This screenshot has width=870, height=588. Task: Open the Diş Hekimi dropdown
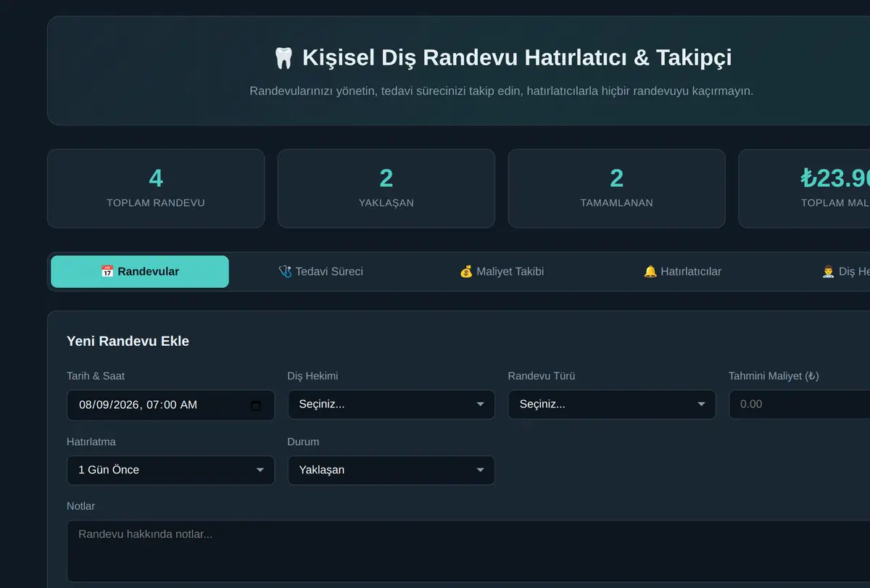[391, 405]
